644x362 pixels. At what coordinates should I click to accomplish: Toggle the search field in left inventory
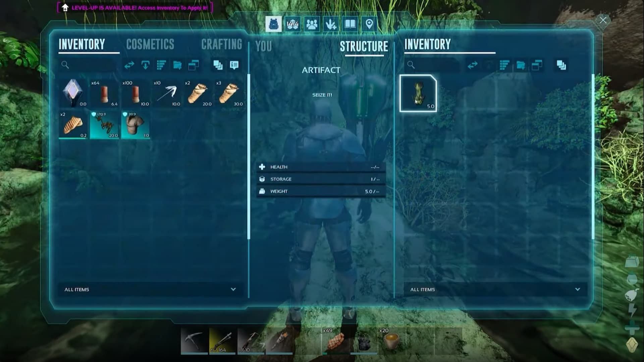[x=65, y=65]
